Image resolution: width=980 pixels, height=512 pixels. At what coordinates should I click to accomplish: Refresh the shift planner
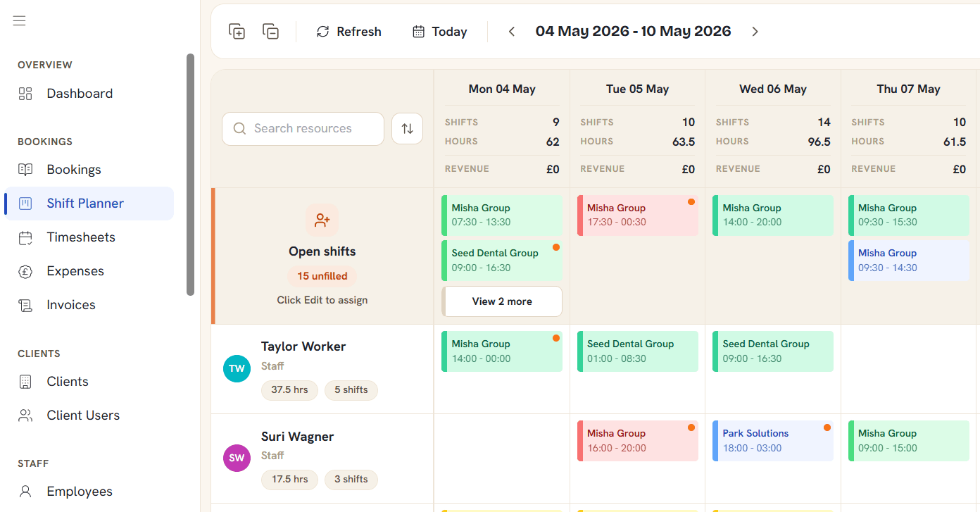(x=348, y=32)
